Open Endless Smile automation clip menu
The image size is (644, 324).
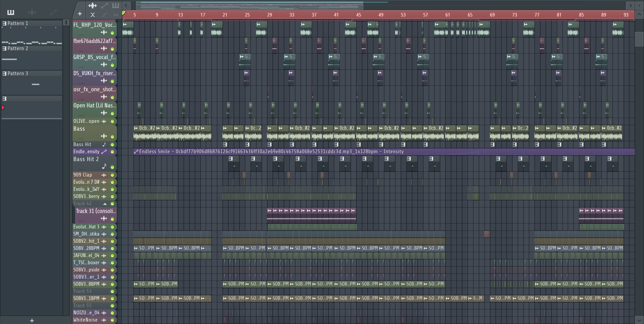click(x=136, y=152)
